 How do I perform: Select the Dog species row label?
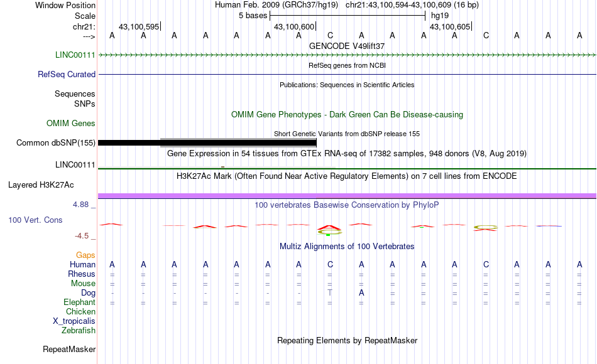[88, 293]
